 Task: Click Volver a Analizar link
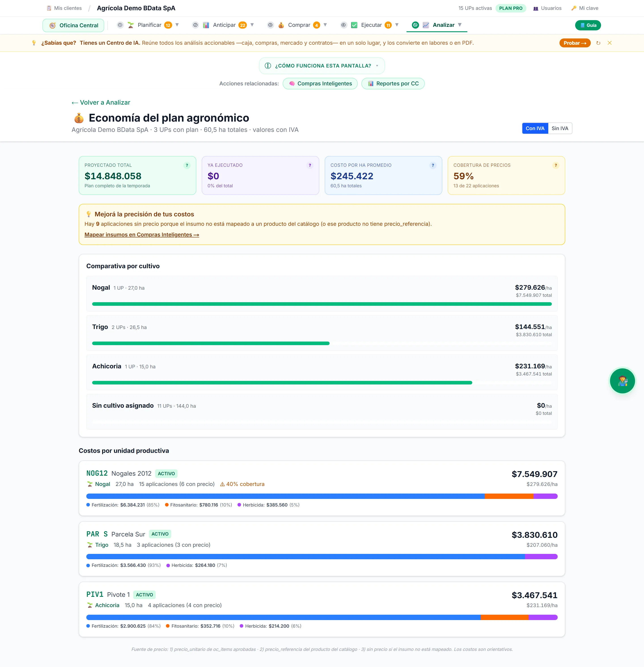coord(101,102)
